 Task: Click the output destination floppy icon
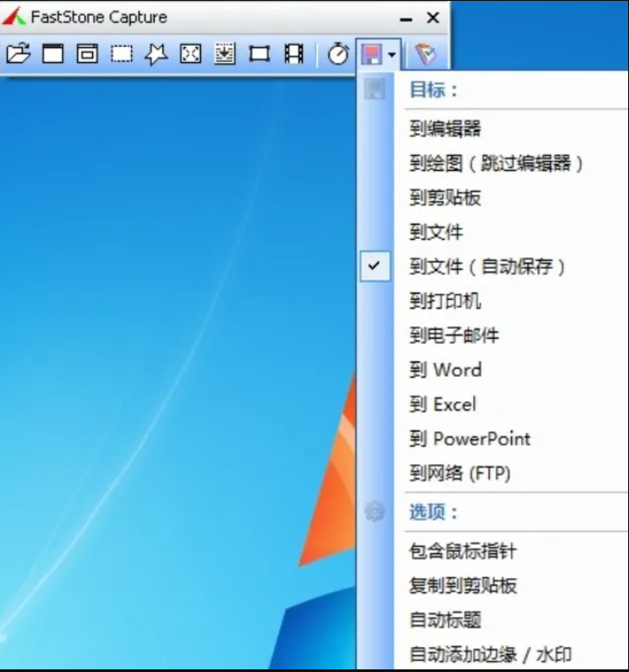tap(372, 55)
